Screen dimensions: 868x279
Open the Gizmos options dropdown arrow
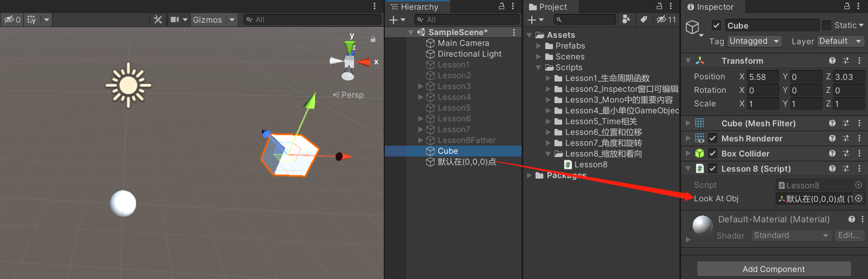coord(232,19)
